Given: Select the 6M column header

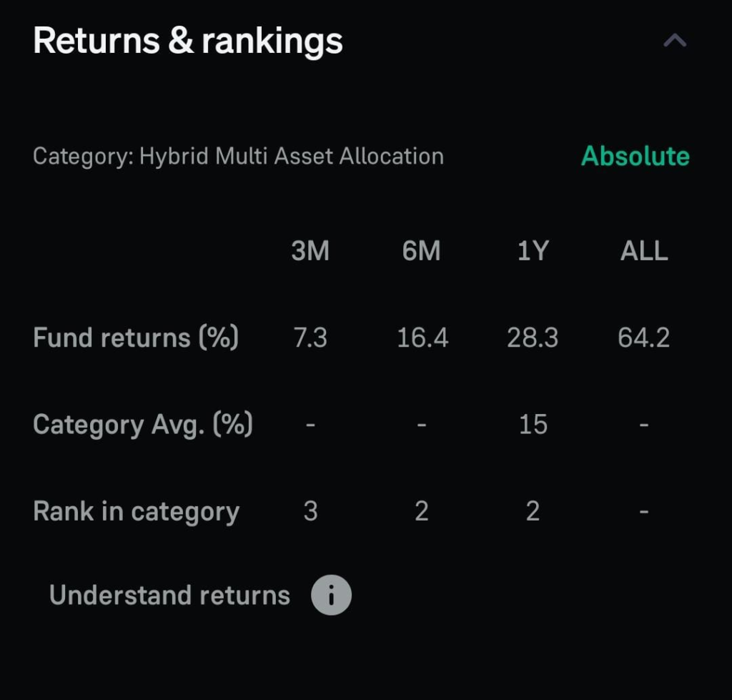Looking at the screenshot, I should pos(422,250).
